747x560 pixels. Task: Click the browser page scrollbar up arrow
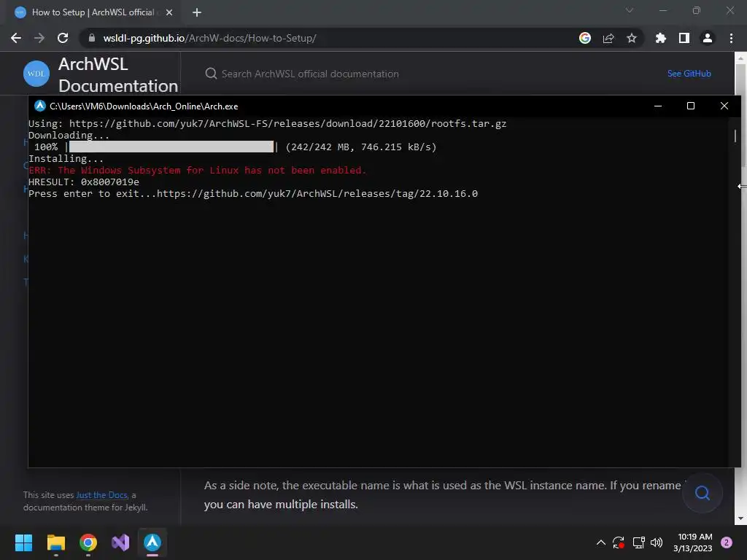[740, 58]
